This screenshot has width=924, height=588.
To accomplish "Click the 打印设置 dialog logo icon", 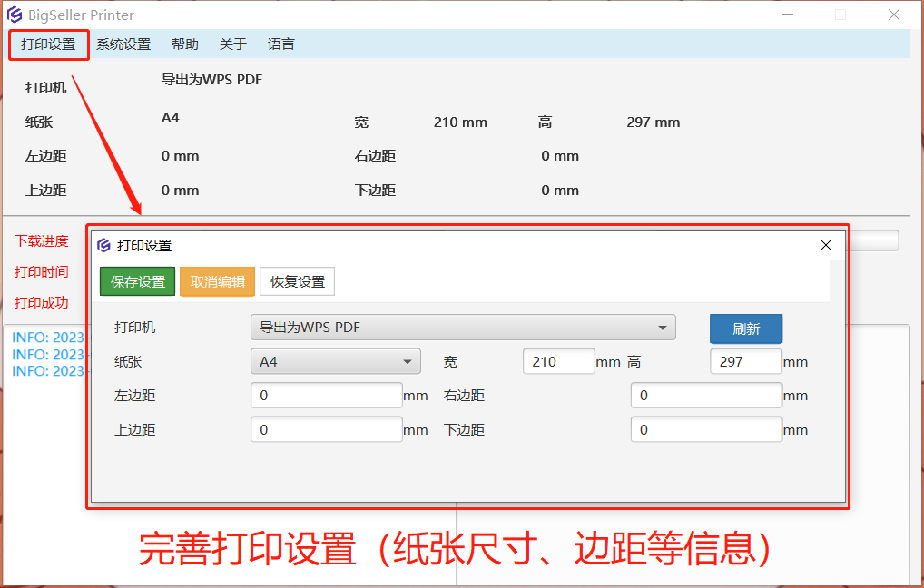I will (x=104, y=246).
